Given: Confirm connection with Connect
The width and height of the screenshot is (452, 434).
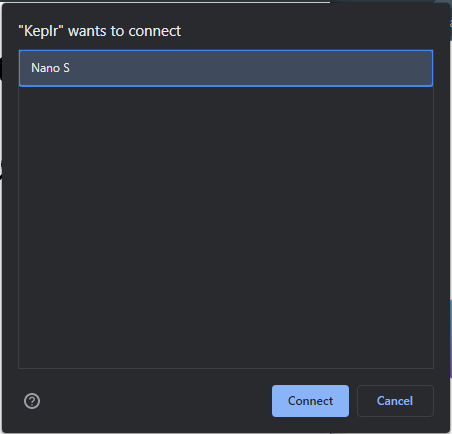Looking at the screenshot, I should (310, 401).
